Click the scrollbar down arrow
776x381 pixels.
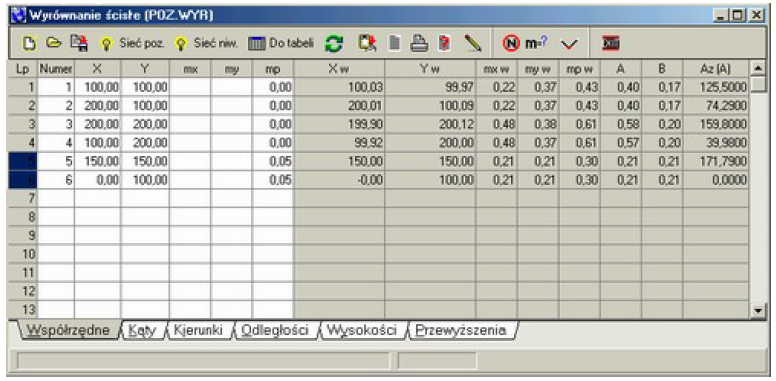click(757, 311)
